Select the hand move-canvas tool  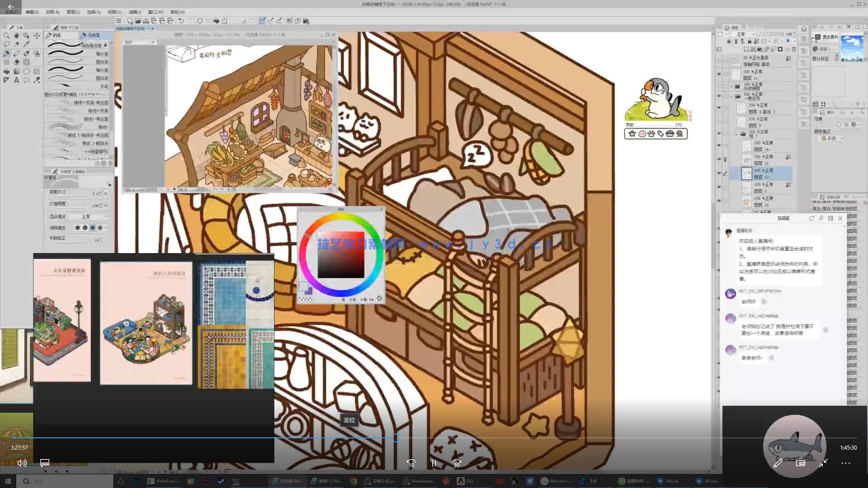pyautogui.click(x=16, y=35)
